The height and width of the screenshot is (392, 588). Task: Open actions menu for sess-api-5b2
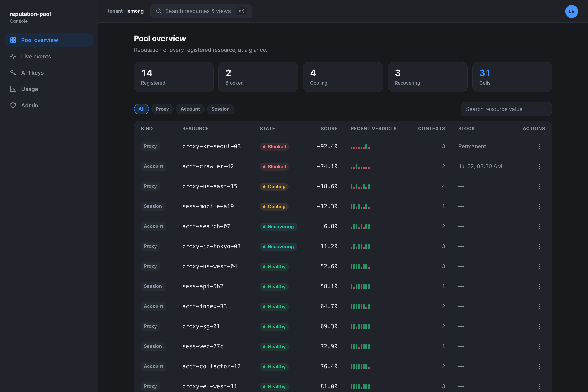(539, 286)
